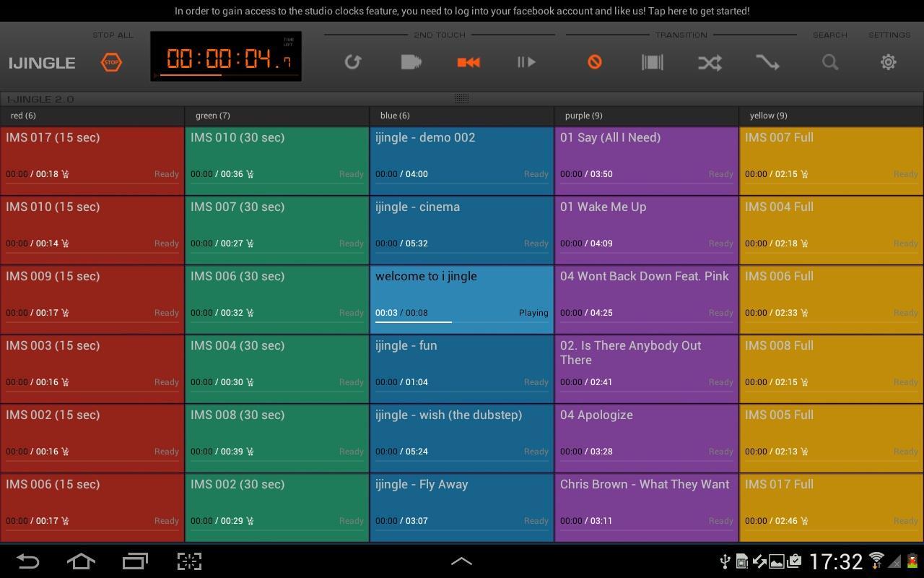Tap cart icon on IMS 007 Full
The image size is (924, 578).
[805, 173]
